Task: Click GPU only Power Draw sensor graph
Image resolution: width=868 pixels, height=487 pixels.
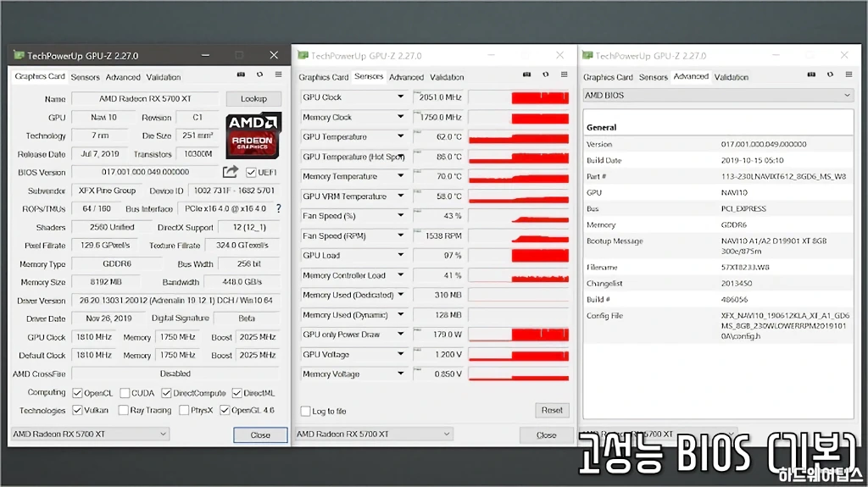Action: (x=519, y=335)
